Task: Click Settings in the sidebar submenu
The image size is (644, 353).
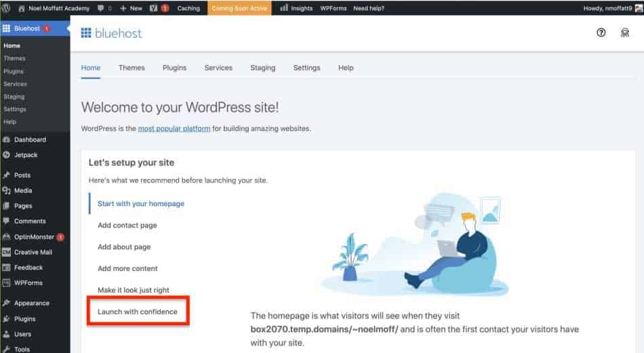Action: (x=15, y=109)
